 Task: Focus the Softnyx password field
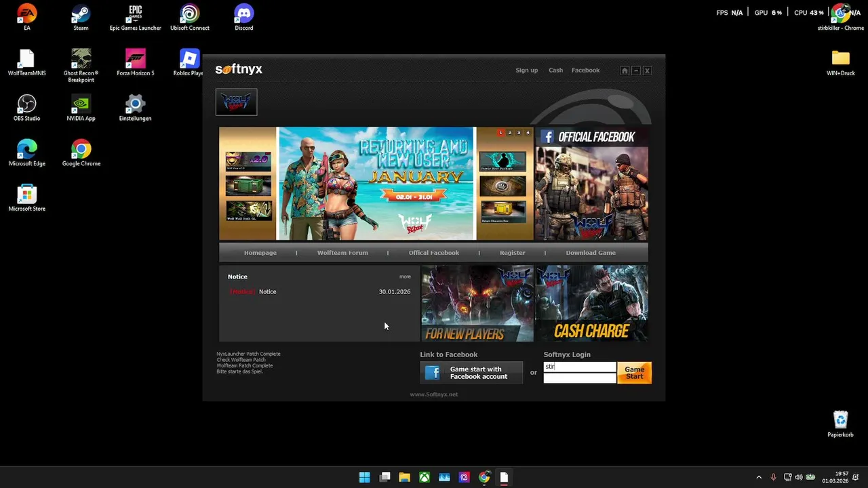click(x=580, y=378)
